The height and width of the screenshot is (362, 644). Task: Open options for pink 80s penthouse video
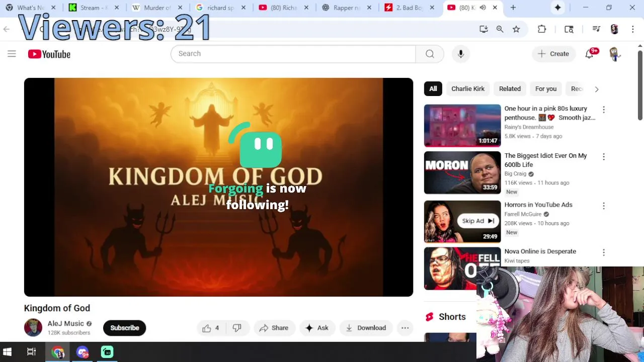[604, 110]
